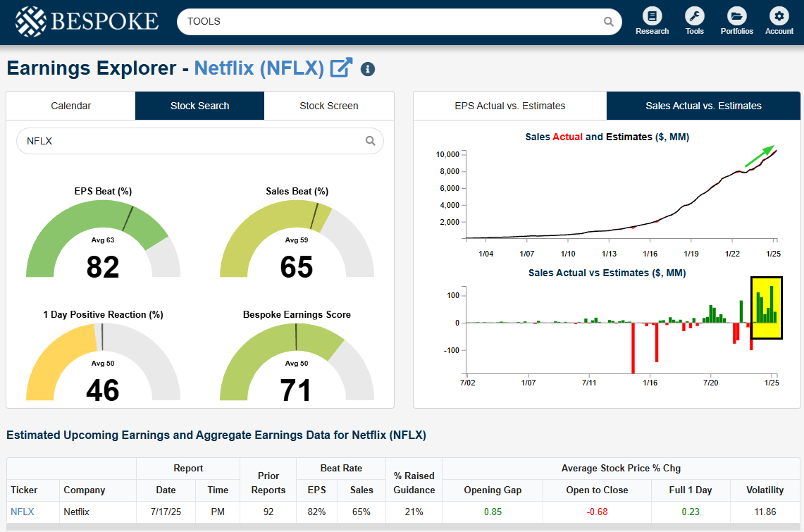Click the info icon next to the title
The image size is (804, 532).
[368, 69]
